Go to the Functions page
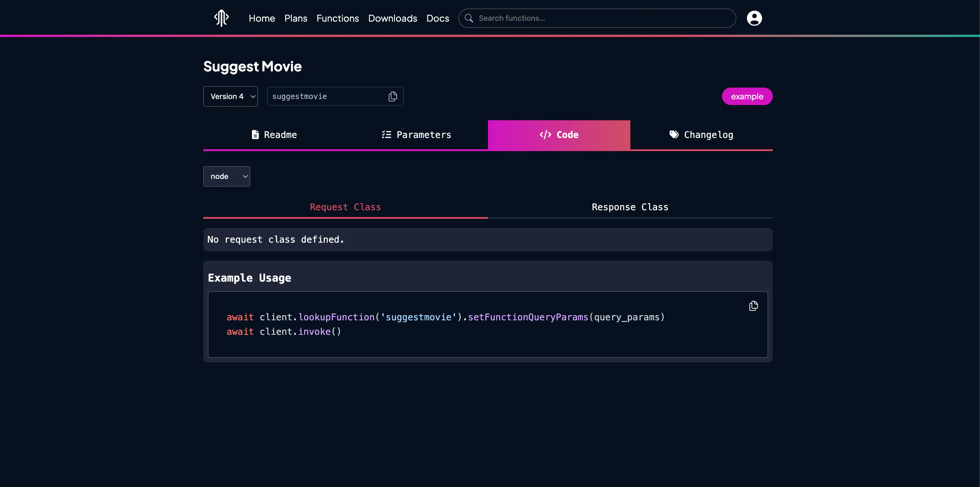Image resolution: width=980 pixels, height=487 pixels. (337, 18)
